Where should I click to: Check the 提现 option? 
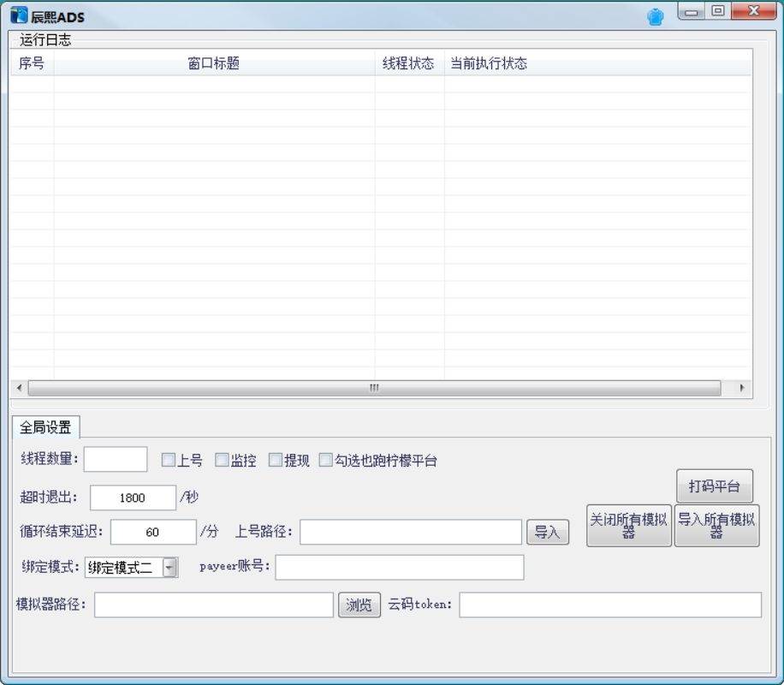(276, 461)
